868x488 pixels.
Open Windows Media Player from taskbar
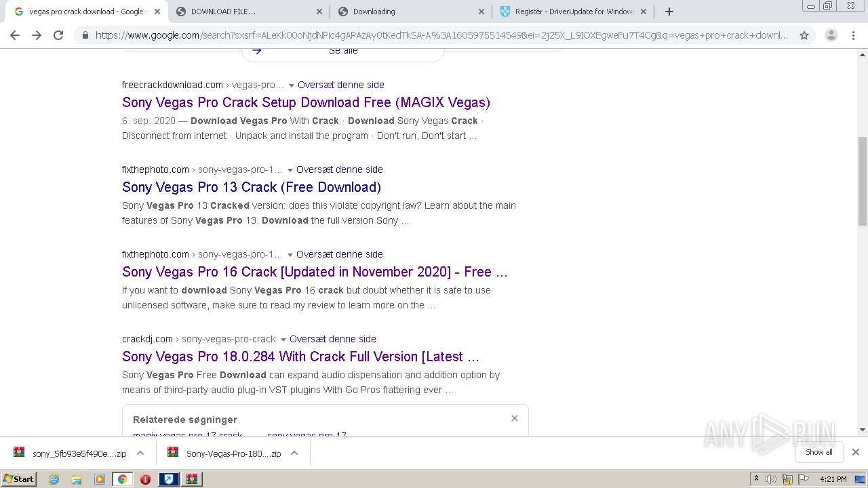pos(100,479)
